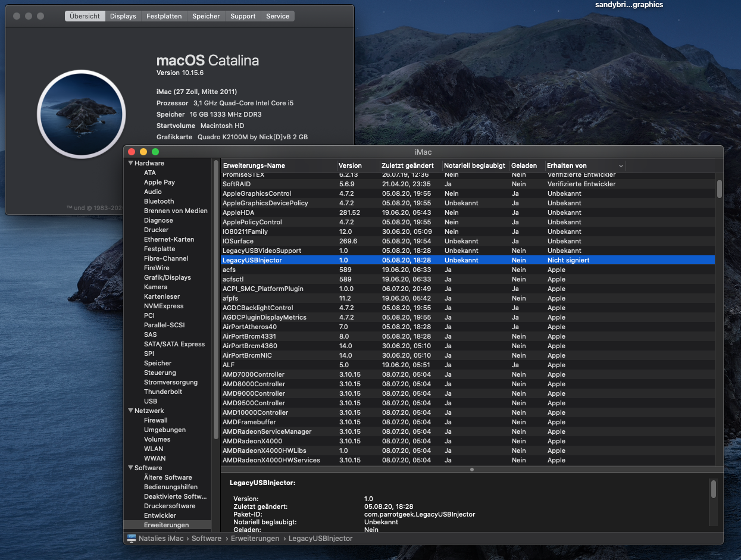Select NVMExpress in sidebar
Viewport: 741px width, 560px height.
coord(164,306)
